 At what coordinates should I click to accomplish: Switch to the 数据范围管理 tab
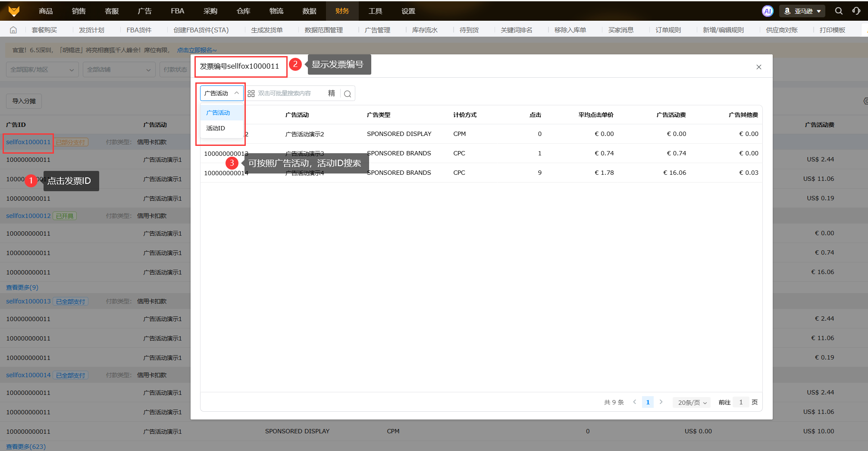click(x=323, y=30)
